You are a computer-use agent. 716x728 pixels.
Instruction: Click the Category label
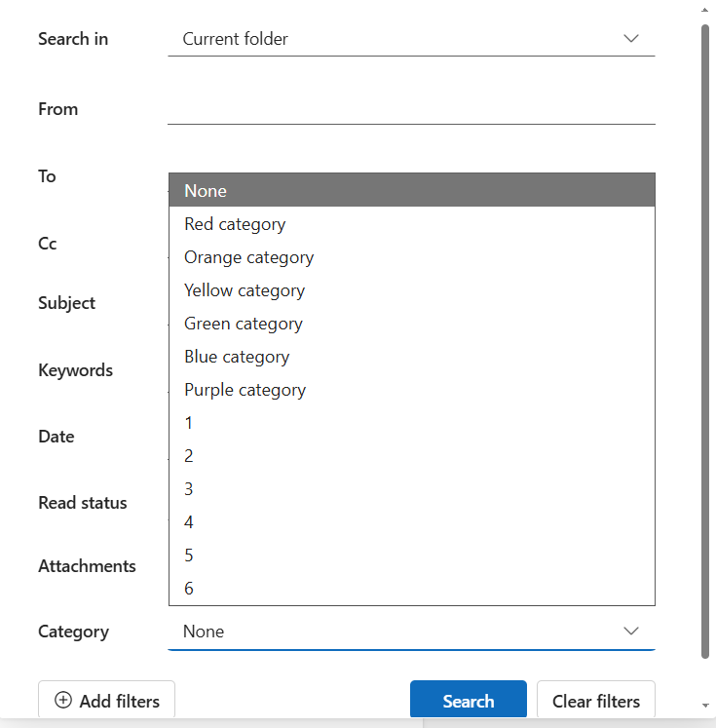(x=73, y=632)
